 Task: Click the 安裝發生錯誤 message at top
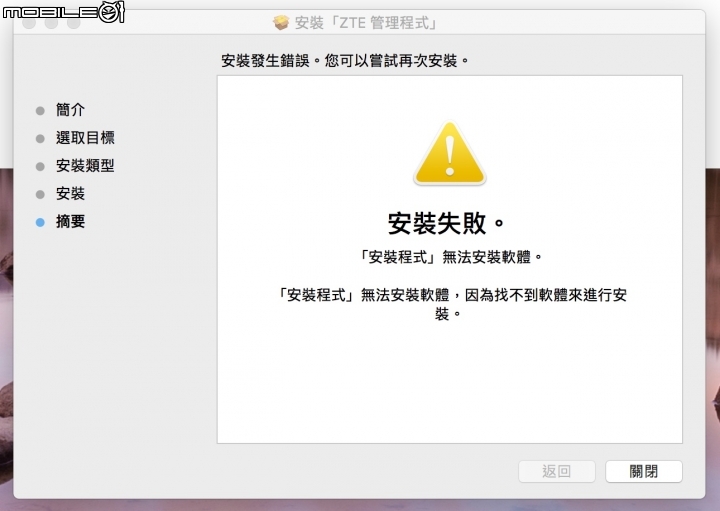tap(345, 61)
